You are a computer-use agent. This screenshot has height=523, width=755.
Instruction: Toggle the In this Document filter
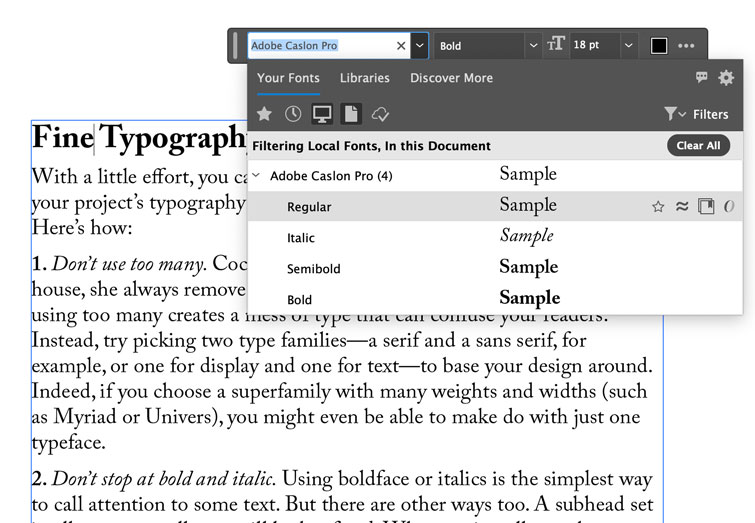tap(351, 114)
